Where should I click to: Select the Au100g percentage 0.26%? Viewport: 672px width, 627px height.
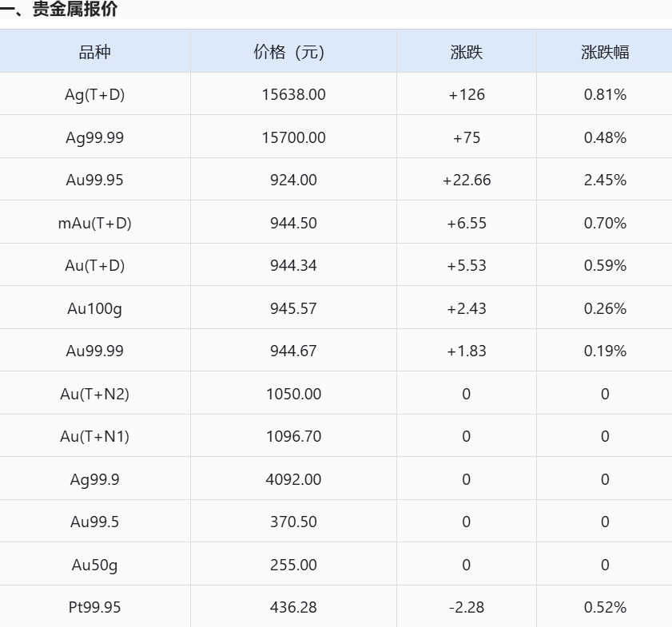[605, 308]
